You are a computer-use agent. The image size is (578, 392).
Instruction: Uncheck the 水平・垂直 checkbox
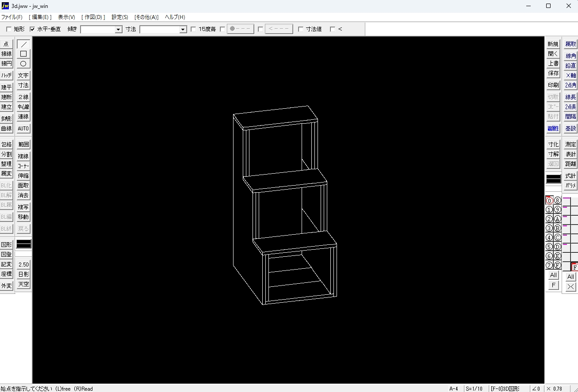pyautogui.click(x=32, y=29)
